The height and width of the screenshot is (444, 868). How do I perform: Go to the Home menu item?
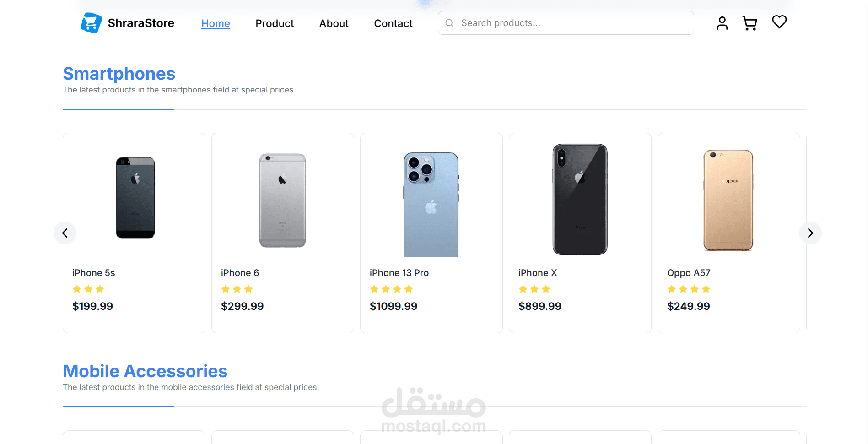click(x=216, y=23)
